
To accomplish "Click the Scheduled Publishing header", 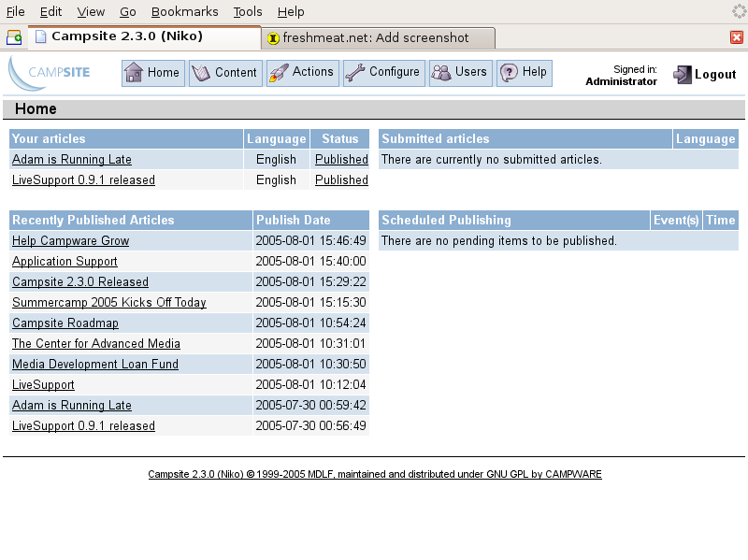I will [514, 220].
